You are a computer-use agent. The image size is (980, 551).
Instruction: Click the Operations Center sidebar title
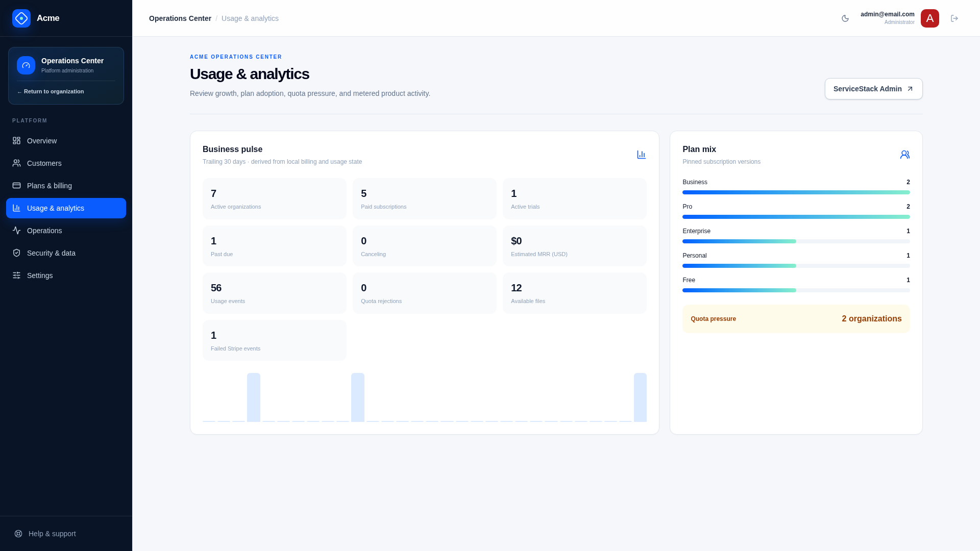(72, 61)
